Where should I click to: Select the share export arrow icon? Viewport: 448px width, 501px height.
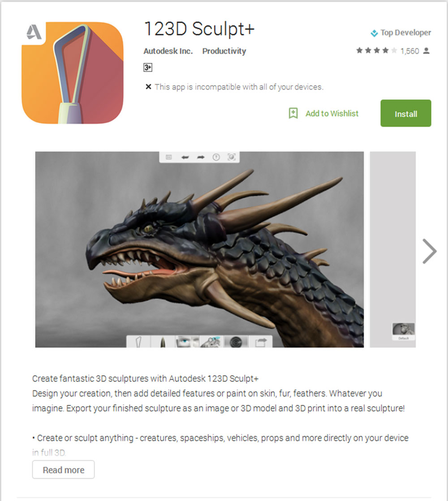261,342
